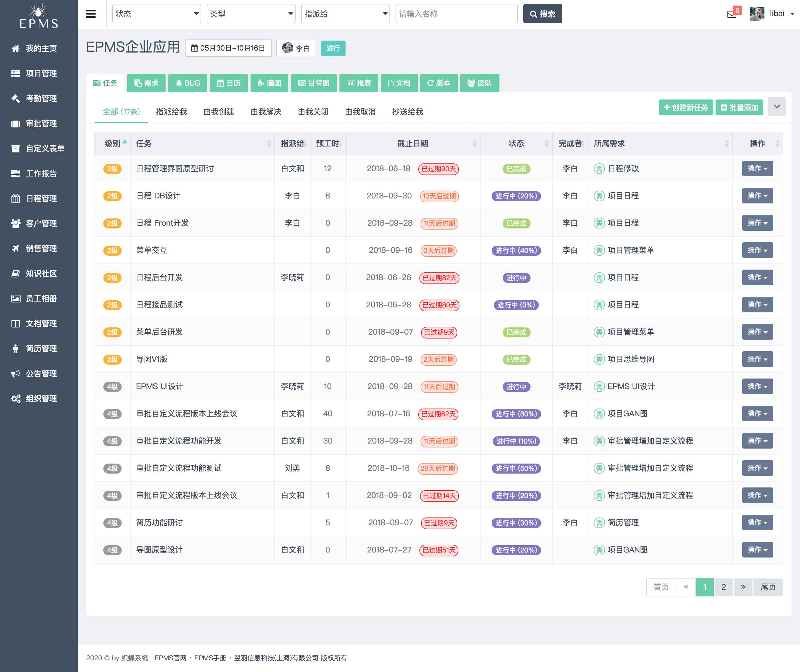Open 审批管理 in the sidebar
Viewport: 800px width, 672px height.
point(39,123)
